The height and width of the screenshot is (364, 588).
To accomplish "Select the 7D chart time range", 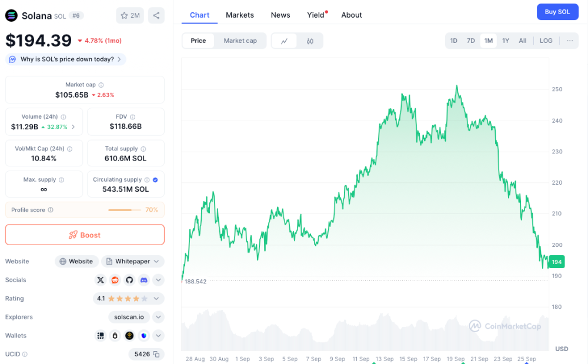I will coord(471,41).
